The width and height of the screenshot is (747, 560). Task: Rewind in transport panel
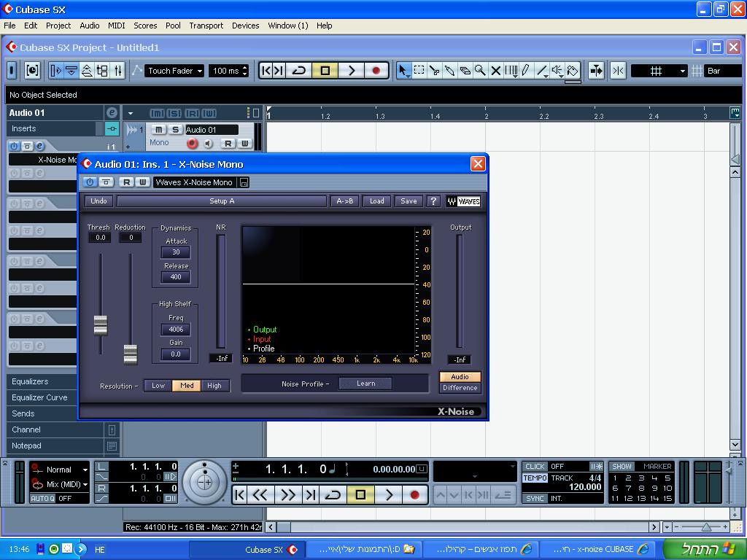coord(260,495)
